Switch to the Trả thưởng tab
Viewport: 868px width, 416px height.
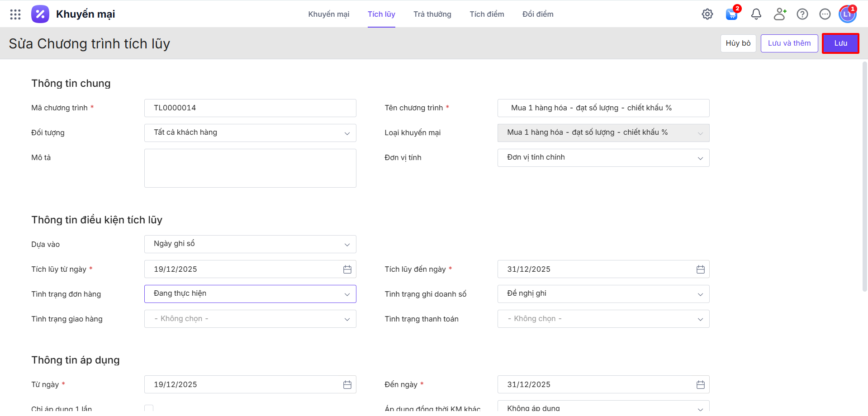point(432,14)
